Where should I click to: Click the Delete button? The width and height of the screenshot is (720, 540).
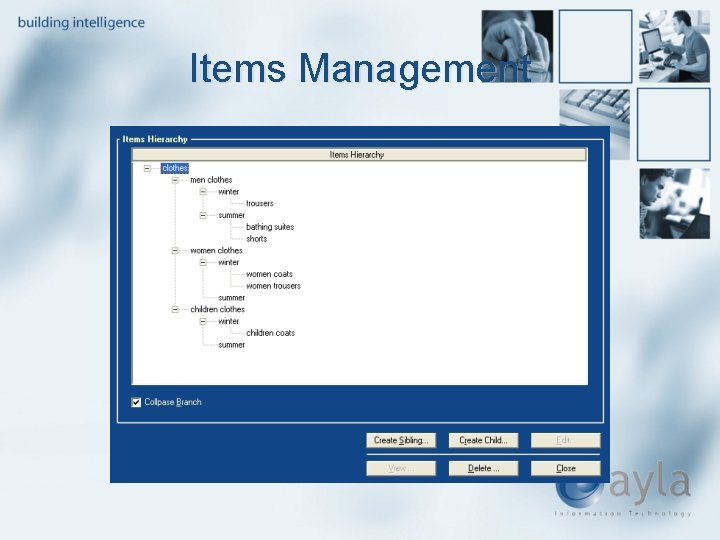coord(484,468)
